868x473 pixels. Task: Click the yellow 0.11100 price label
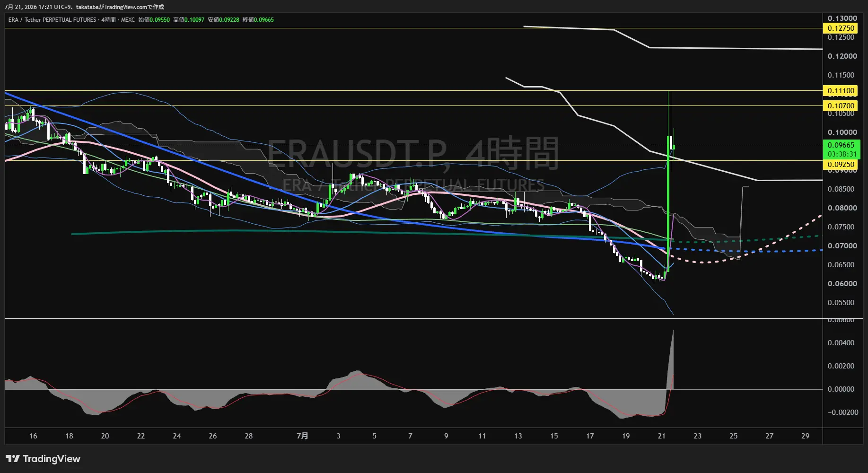pyautogui.click(x=841, y=91)
